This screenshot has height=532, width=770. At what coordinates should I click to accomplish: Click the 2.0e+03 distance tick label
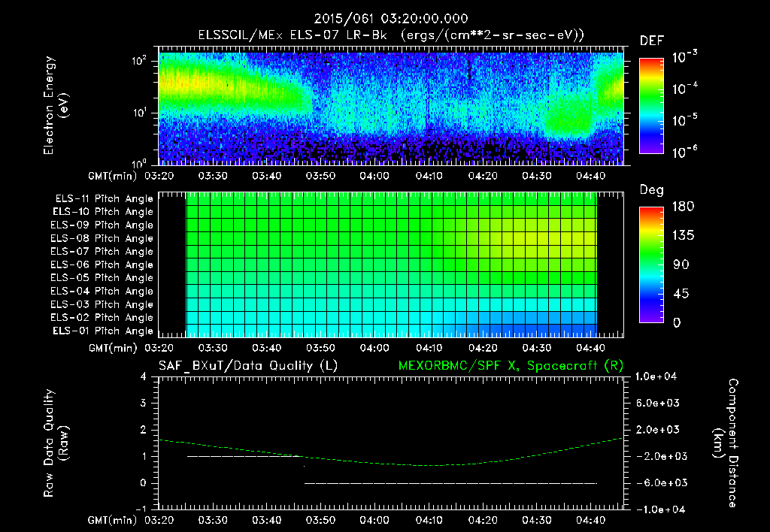658,429
